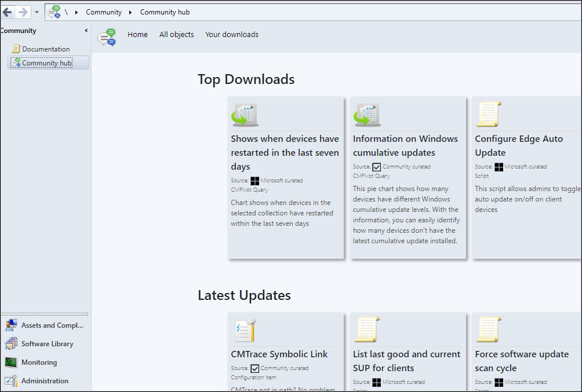Open 'Shows when devices have restarted' card title
Viewport: 582px width, 392px height.
pos(285,152)
